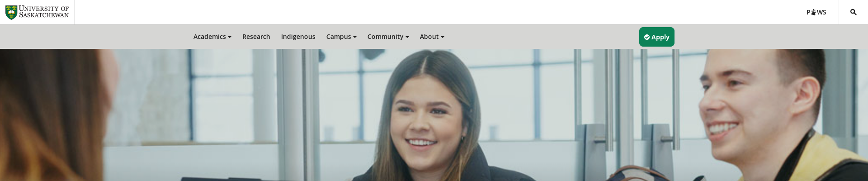Image resolution: width=868 pixels, height=181 pixels.
Task: Open the Research page
Action: pos(256,37)
